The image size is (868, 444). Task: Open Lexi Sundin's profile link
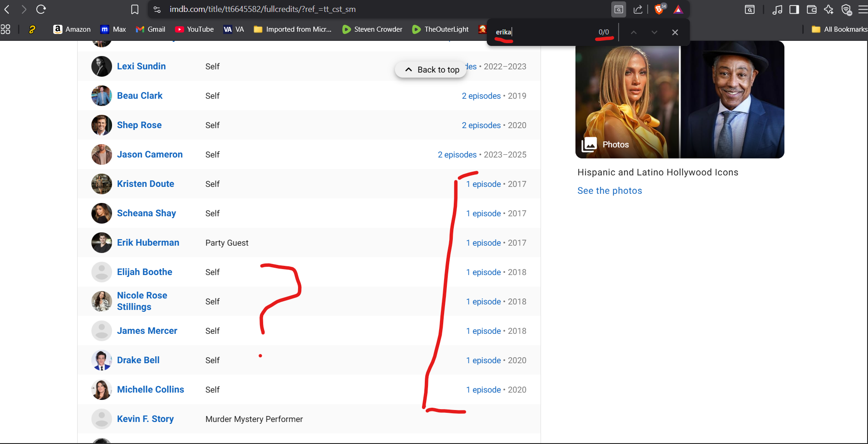coord(141,66)
